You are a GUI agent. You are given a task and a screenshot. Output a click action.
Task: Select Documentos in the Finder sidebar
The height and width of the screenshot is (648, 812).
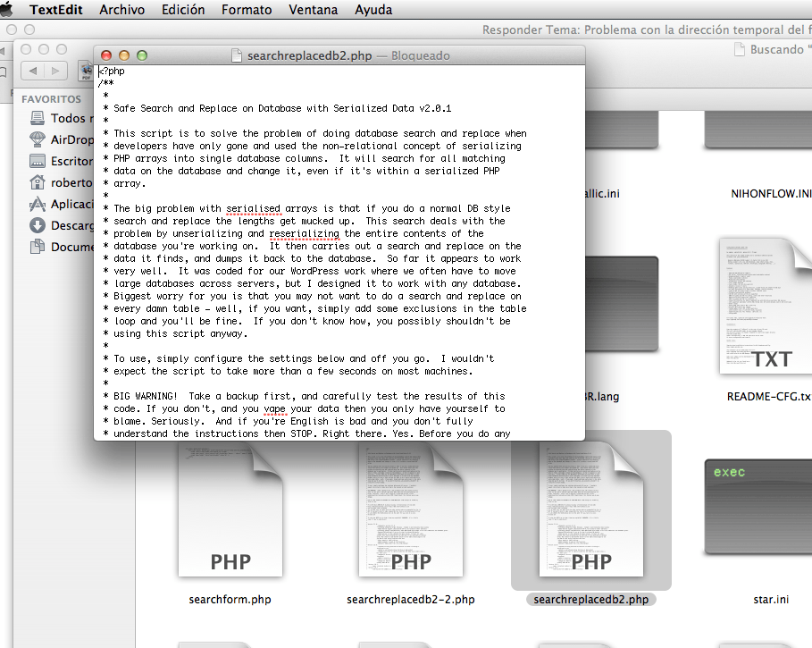tap(61, 247)
